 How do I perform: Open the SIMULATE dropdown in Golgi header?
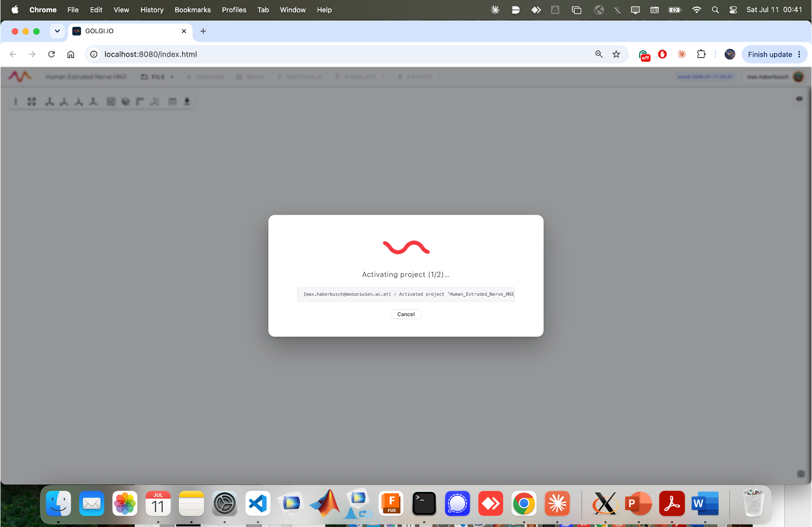click(x=360, y=77)
